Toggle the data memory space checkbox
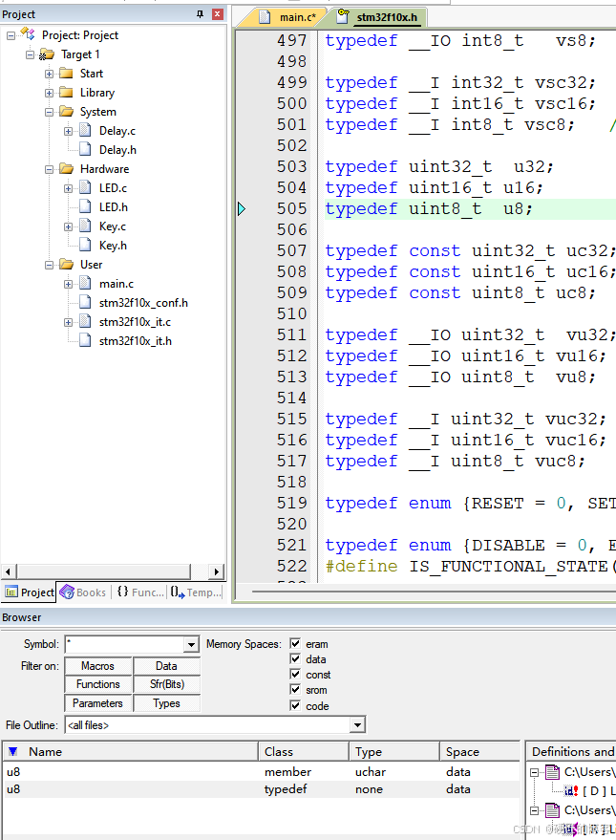The height and width of the screenshot is (840, 616). coord(295,658)
